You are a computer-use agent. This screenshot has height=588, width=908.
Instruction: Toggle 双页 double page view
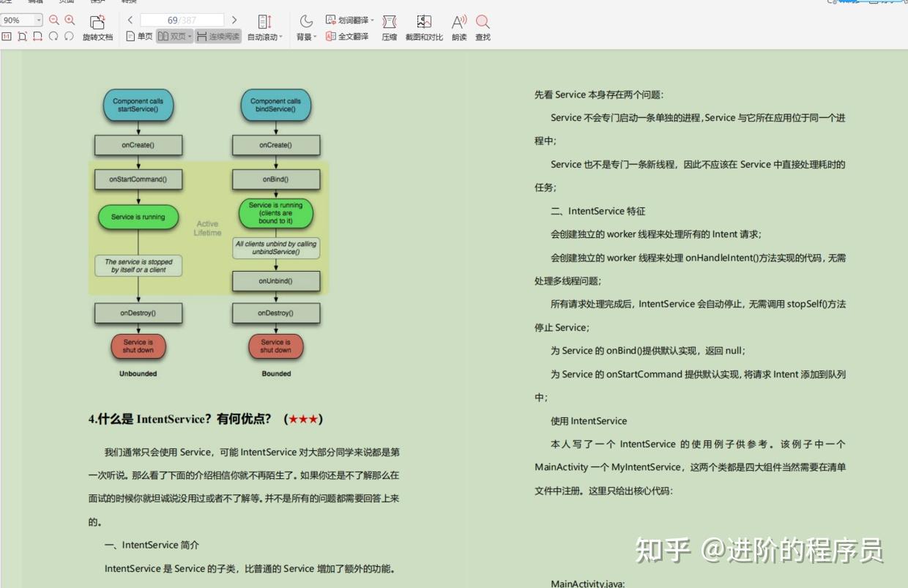172,37
